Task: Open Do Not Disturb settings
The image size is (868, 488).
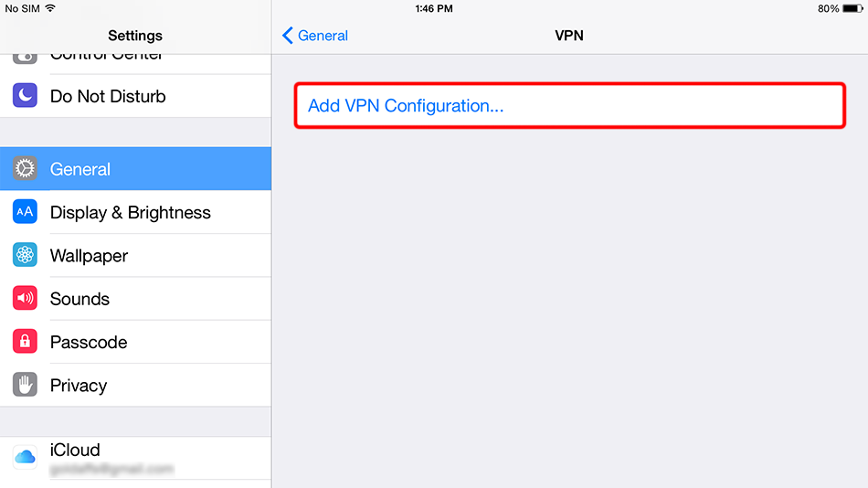Action: pyautogui.click(x=108, y=96)
